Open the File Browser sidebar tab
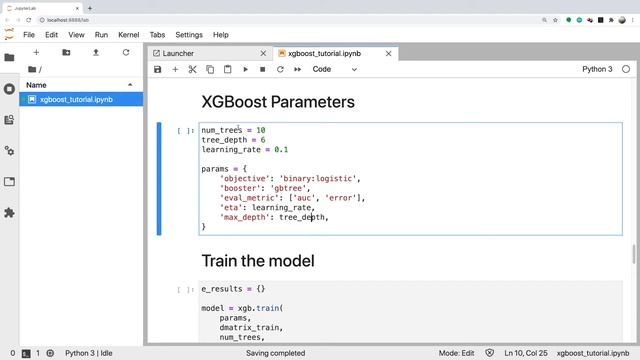 click(x=9, y=58)
